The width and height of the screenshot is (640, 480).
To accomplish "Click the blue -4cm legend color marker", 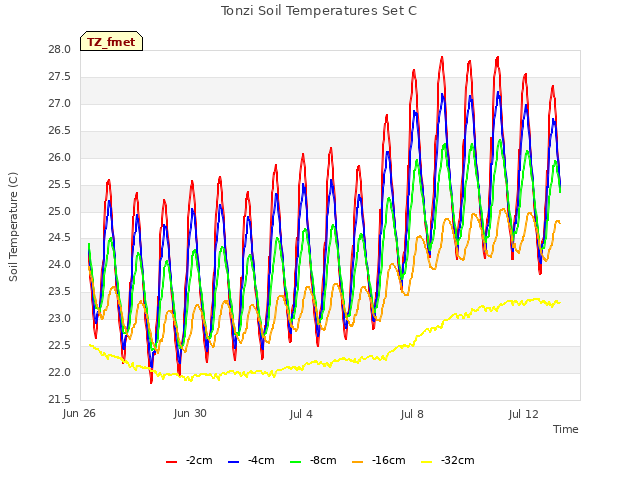I will (x=233, y=462).
